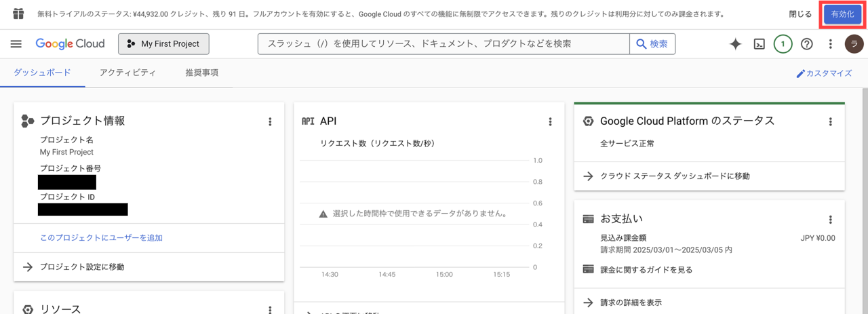Screen dimensions: 868x314
Task: Open 請求の詳細を表示
Action: click(x=631, y=302)
